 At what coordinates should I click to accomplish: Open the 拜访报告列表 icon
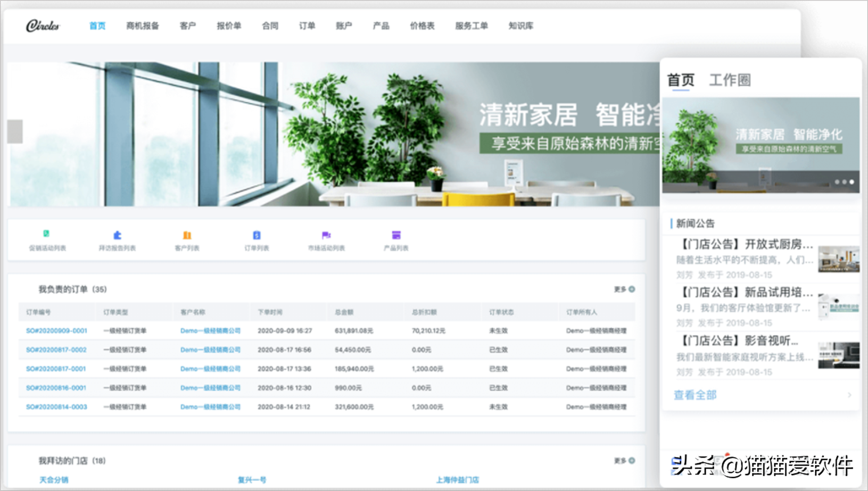(x=118, y=240)
